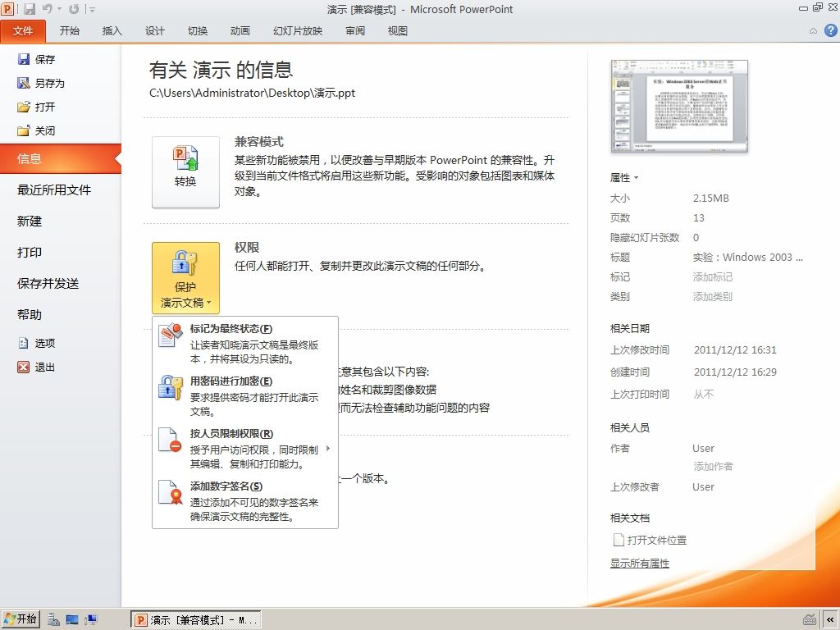Click the 2011/12/12 16:31 modified time
840x630 pixels.
point(735,350)
